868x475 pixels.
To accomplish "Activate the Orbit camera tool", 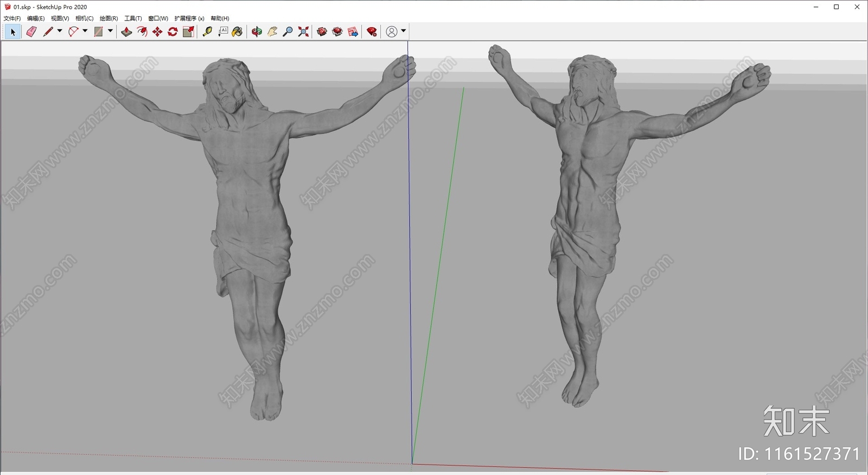I will pos(257,32).
